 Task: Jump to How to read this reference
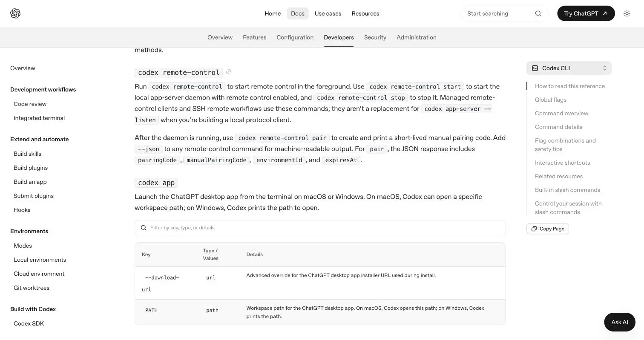coord(570,86)
